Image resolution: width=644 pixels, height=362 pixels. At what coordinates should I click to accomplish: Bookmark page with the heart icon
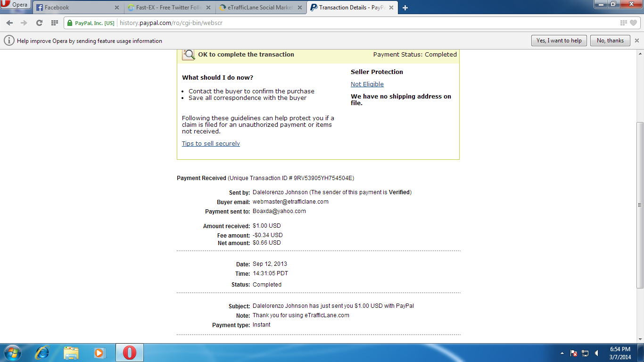click(x=633, y=23)
